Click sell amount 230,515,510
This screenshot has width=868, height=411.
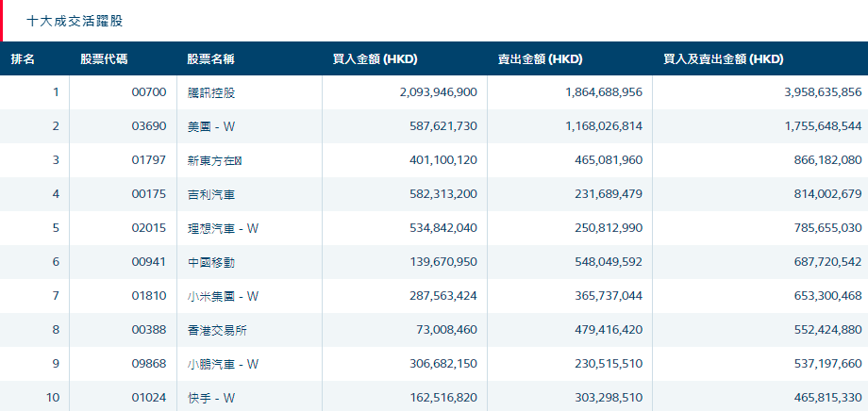tap(608, 364)
